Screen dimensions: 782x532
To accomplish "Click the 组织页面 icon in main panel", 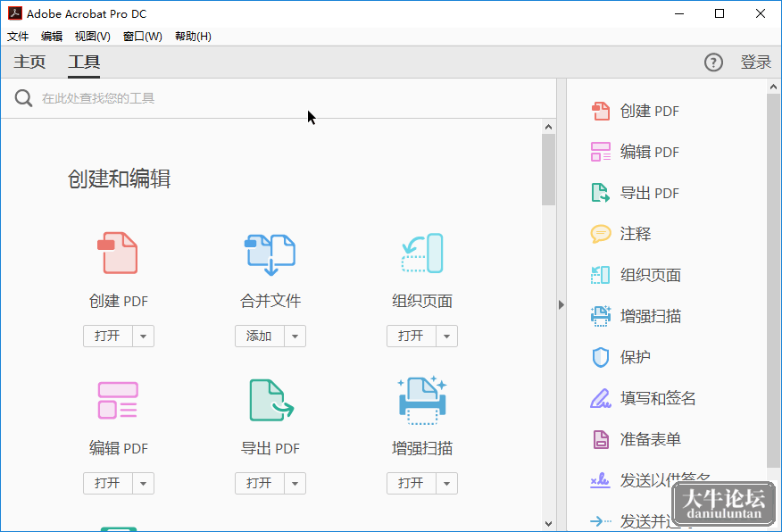I will (422, 253).
